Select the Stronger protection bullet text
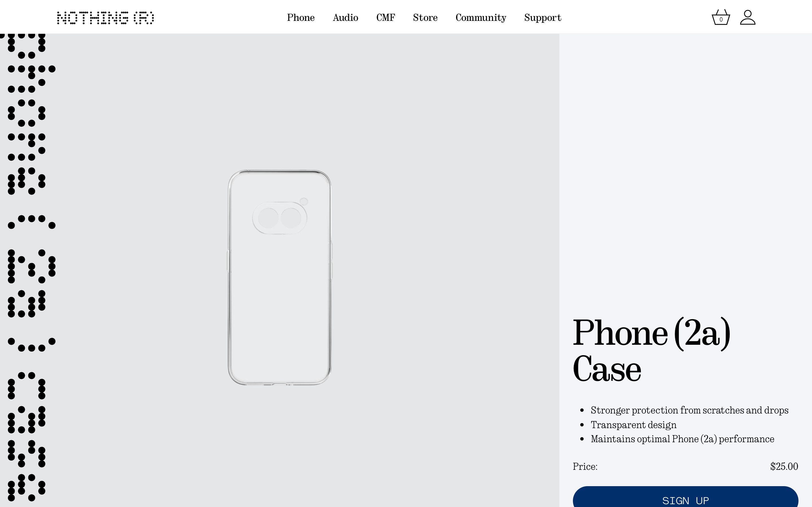 689,410
